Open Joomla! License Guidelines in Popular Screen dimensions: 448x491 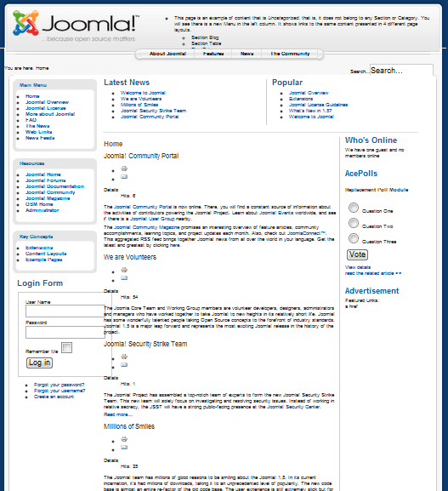318,105
